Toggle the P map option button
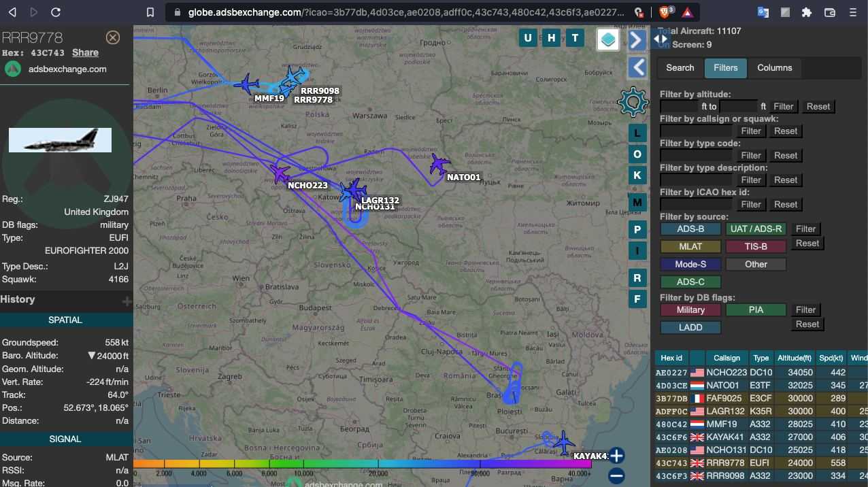Image resolution: width=868 pixels, height=487 pixels. click(x=637, y=229)
